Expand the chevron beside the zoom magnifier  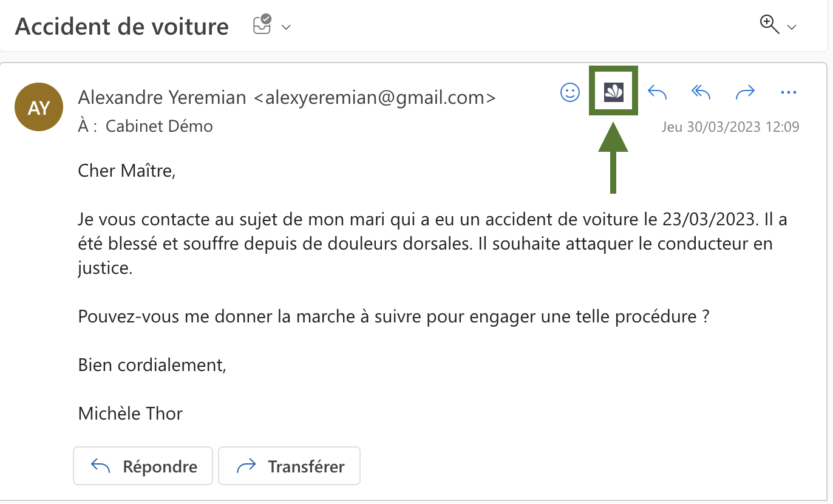(x=791, y=27)
